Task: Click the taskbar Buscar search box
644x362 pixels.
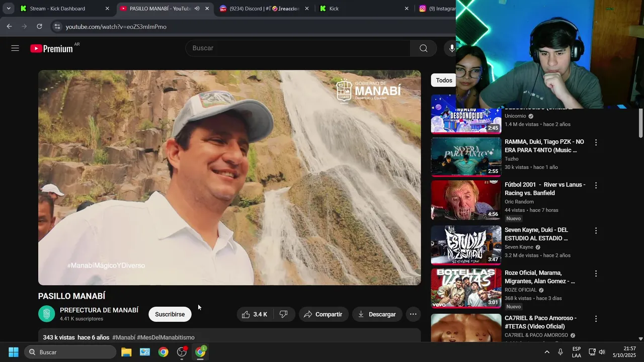Action: 70,352
